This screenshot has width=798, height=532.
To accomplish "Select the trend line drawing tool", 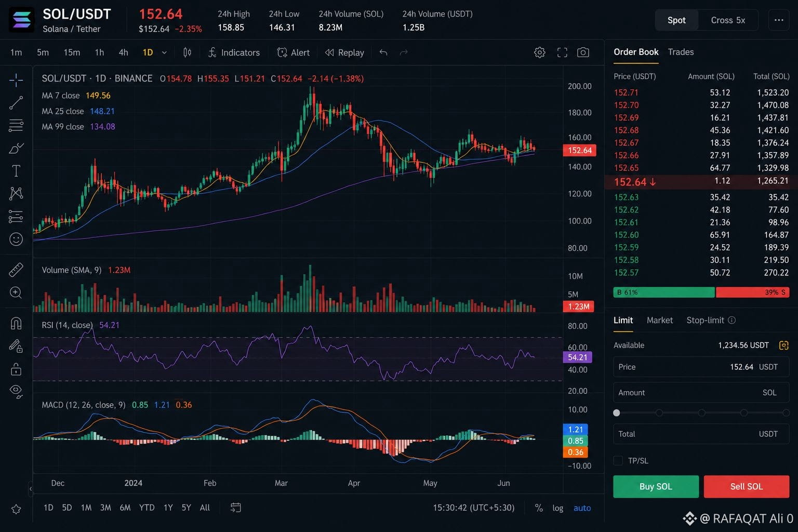I will [x=16, y=103].
